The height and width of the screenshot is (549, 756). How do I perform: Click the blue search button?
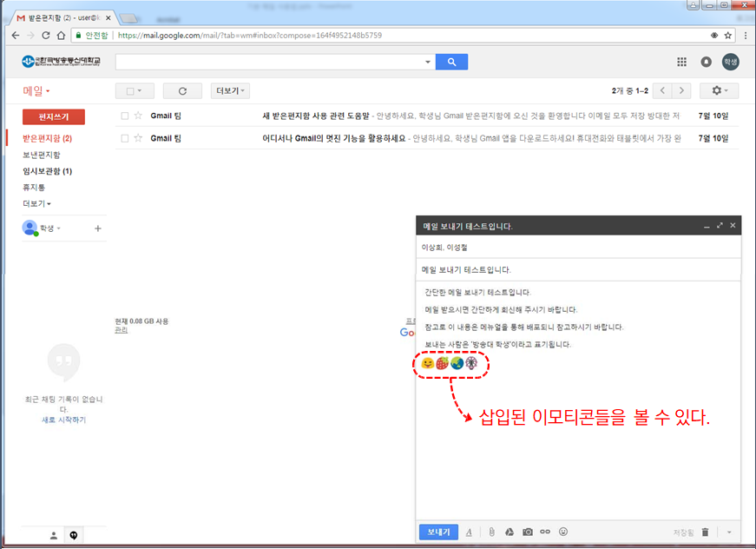pyautogui.click(x=451, y=62)
